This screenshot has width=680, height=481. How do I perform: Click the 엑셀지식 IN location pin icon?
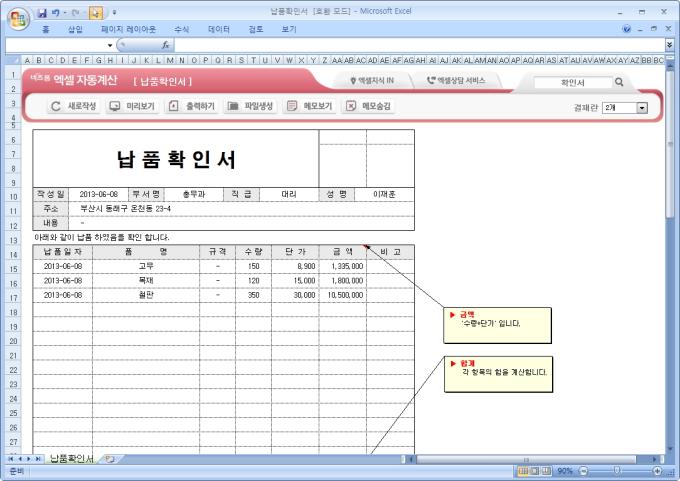pos(353,81)
